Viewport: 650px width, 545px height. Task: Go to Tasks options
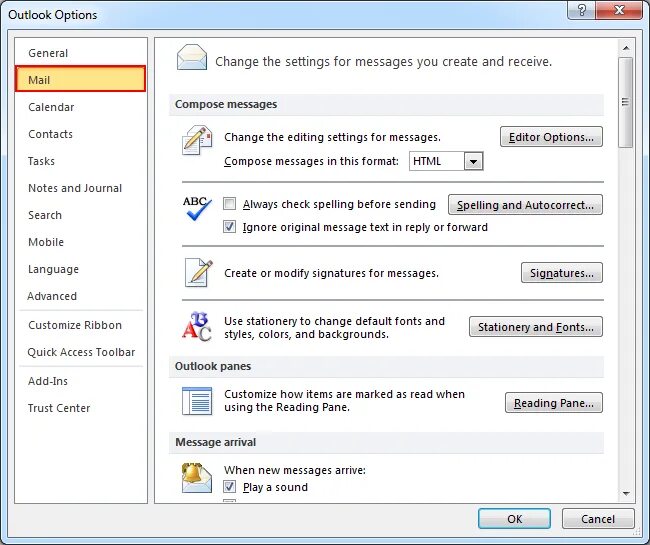(x=80, y=161)
